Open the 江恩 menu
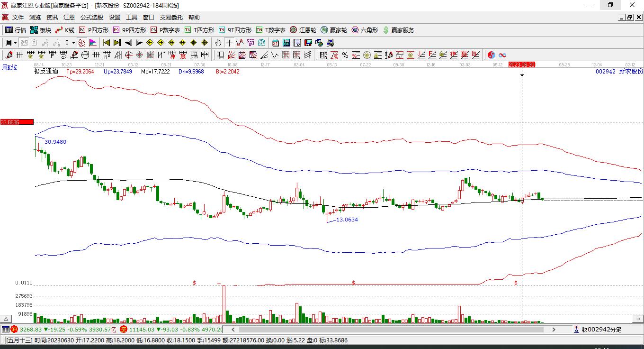This screenshot has height=349, width=644. click(x=69, y=18)
